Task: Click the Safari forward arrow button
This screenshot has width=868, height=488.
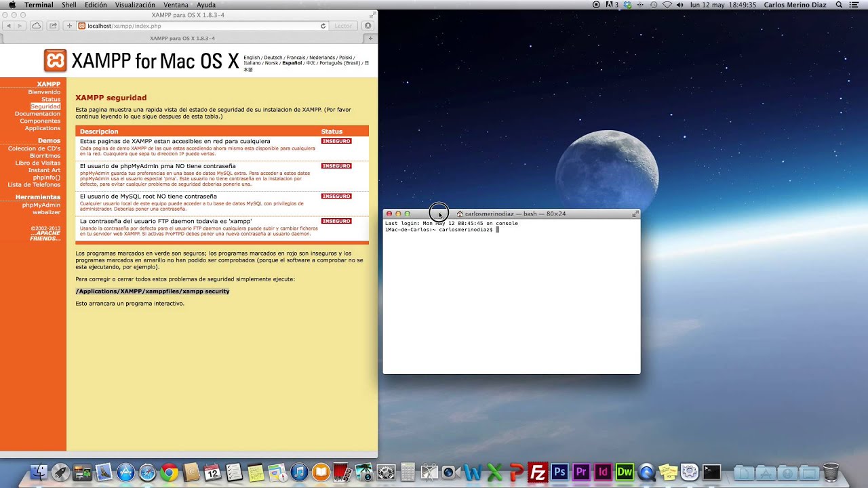Action: (x=20, y=26)
